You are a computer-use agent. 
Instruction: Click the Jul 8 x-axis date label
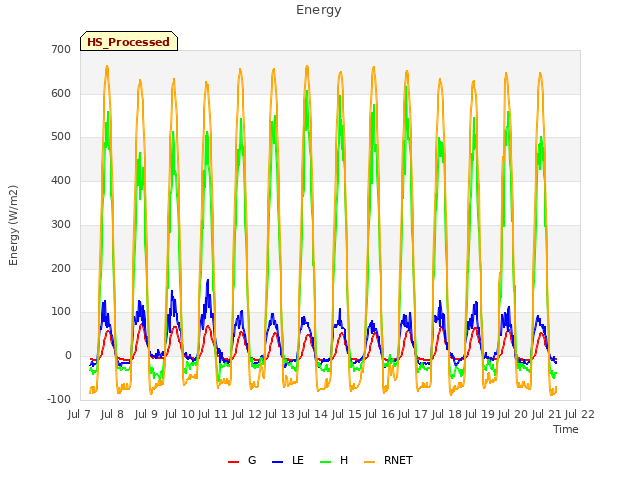112,414
